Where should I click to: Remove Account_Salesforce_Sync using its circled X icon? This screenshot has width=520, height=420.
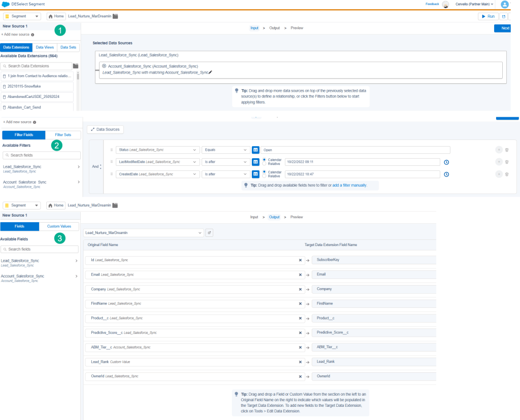pyautogui.click(x=104, y=66)
